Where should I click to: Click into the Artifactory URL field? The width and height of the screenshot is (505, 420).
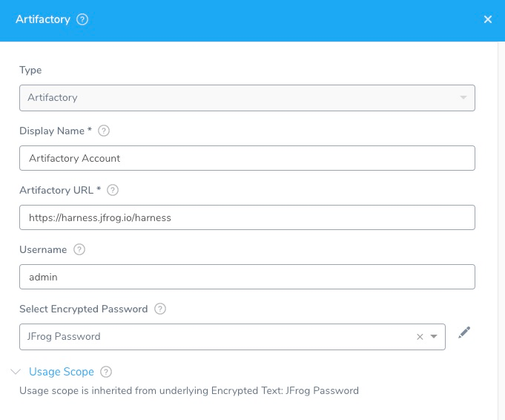[247, 217]
